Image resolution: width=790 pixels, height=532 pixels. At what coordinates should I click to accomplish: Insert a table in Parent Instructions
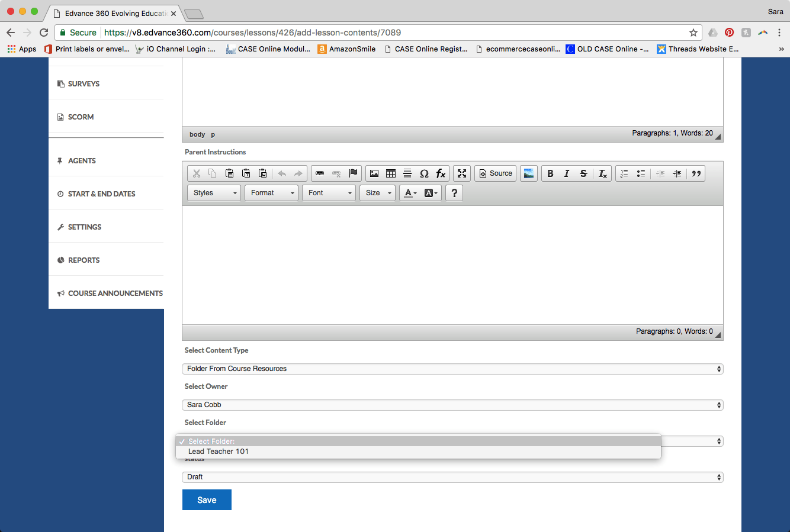click(391, 173)
